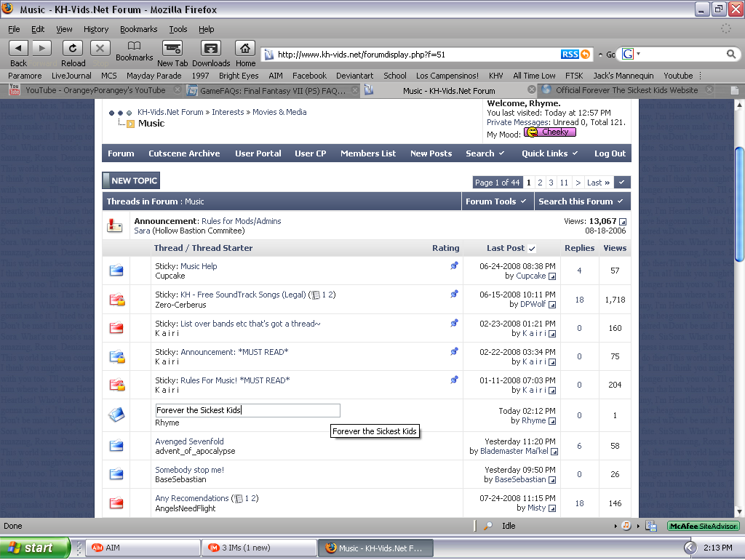Go to Home page
This screenshot has width=745, height=560.
click(245, 48)
